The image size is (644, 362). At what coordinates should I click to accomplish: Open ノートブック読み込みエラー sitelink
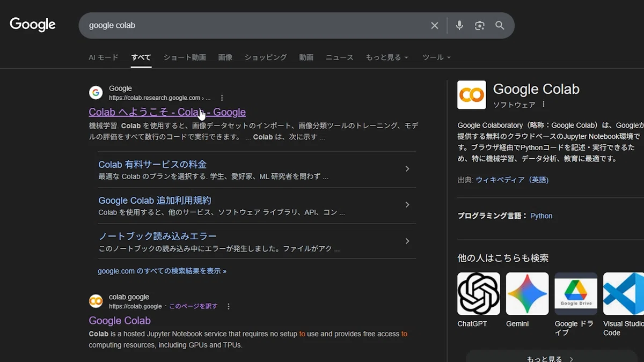pyautogui.click(x=158, y=237)
